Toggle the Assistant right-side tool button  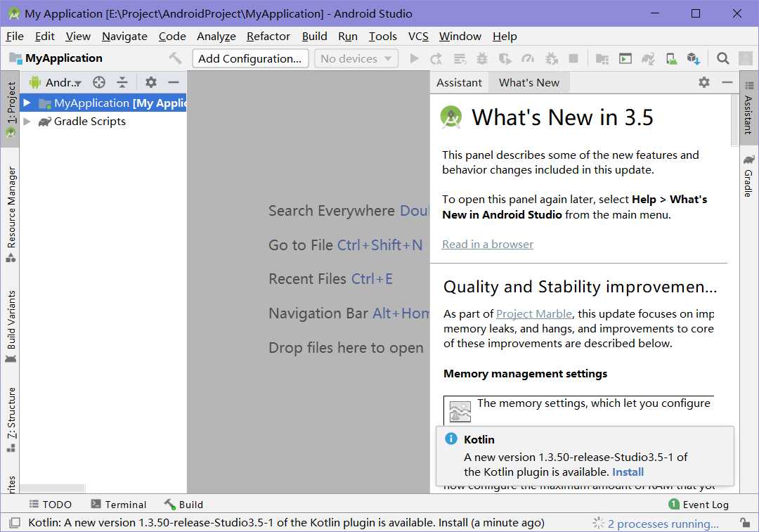(749, 108)
